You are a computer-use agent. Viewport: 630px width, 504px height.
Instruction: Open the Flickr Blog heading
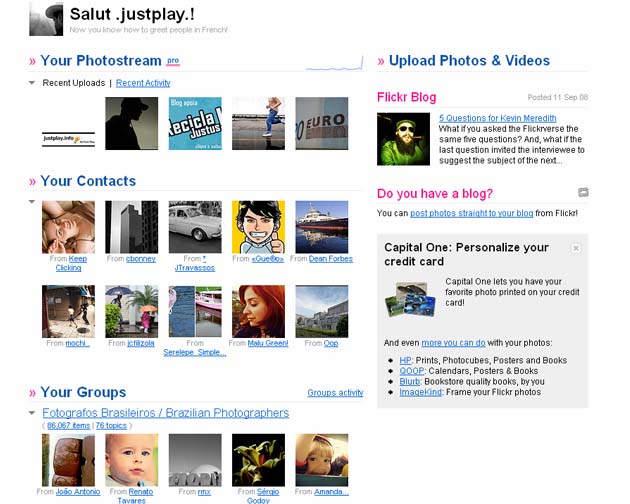407,97
